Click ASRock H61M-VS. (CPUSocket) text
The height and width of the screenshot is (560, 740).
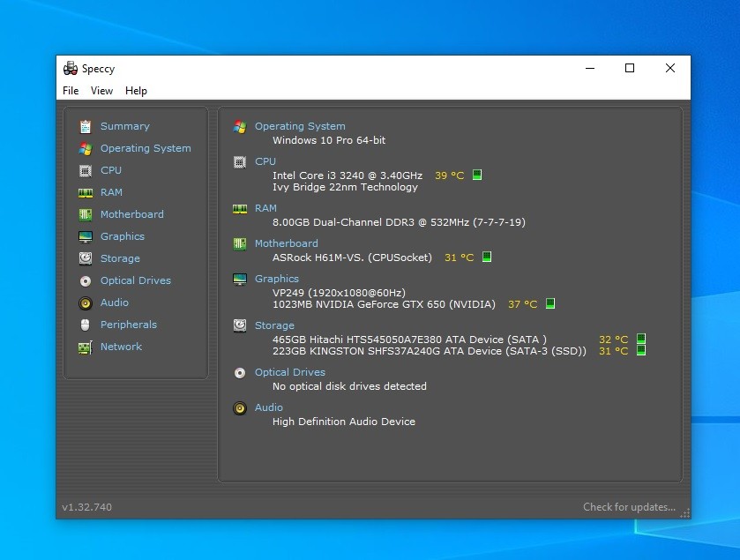coord(352,258)
